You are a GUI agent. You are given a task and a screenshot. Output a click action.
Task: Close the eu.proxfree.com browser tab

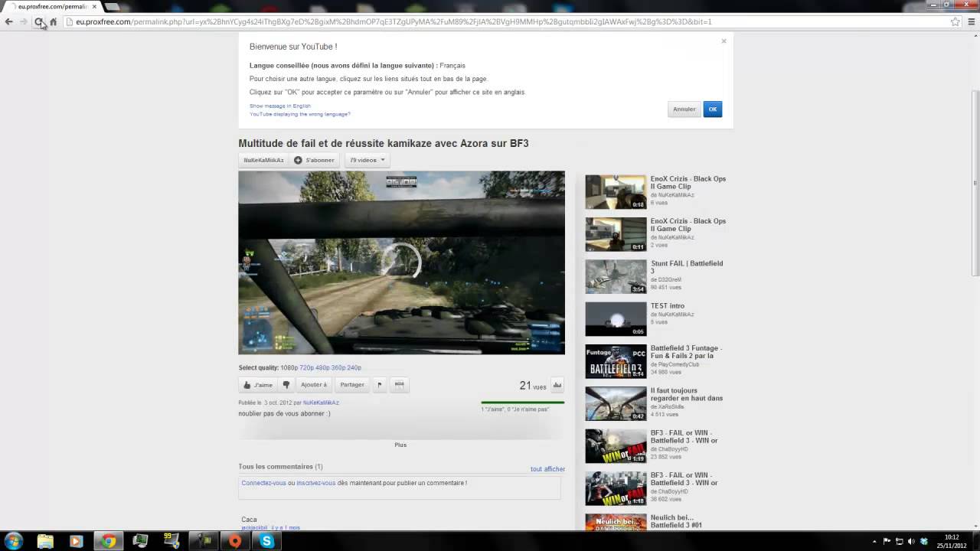tap(94, 6)
